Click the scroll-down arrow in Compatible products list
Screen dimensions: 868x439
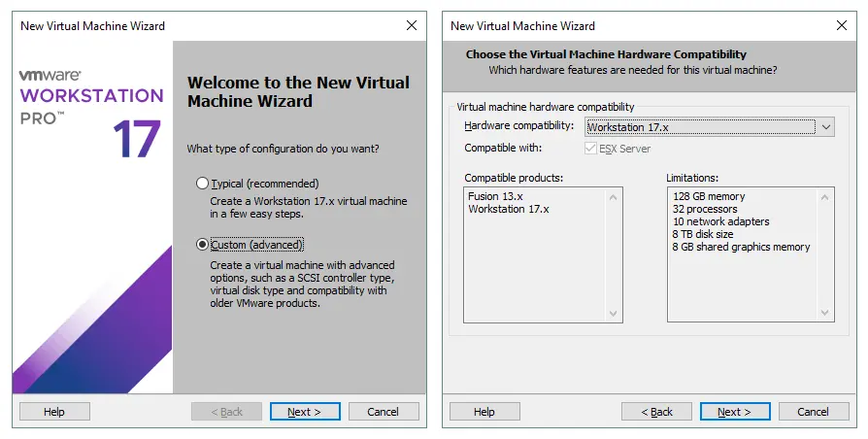(614, 314)
